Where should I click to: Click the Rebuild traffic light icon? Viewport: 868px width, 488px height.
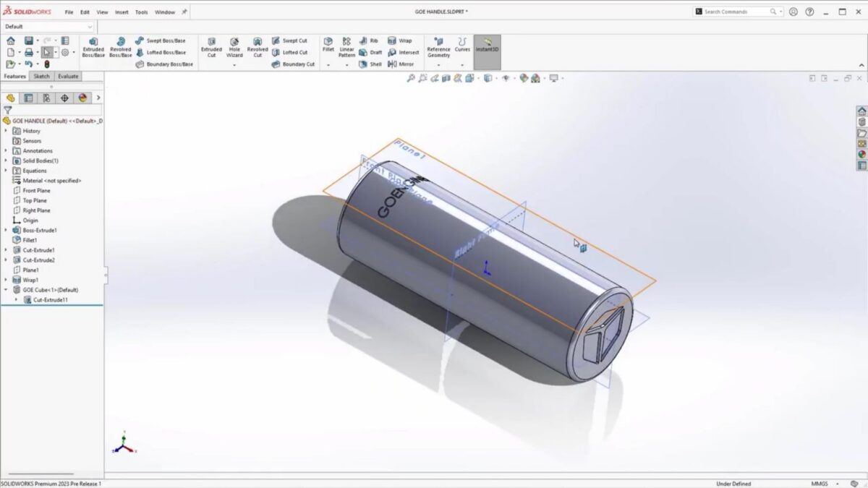(x=47, y=64)
